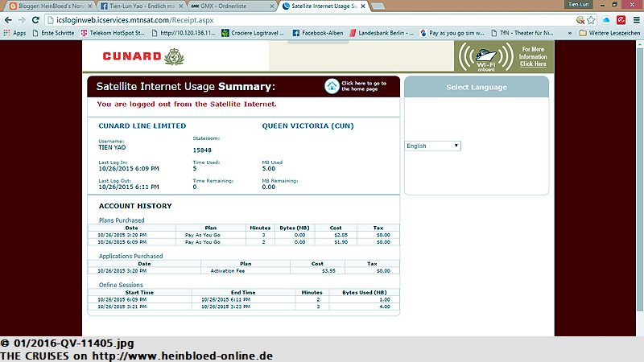
Task: Click the browser forward arrow
Action: tap(22, 20)
